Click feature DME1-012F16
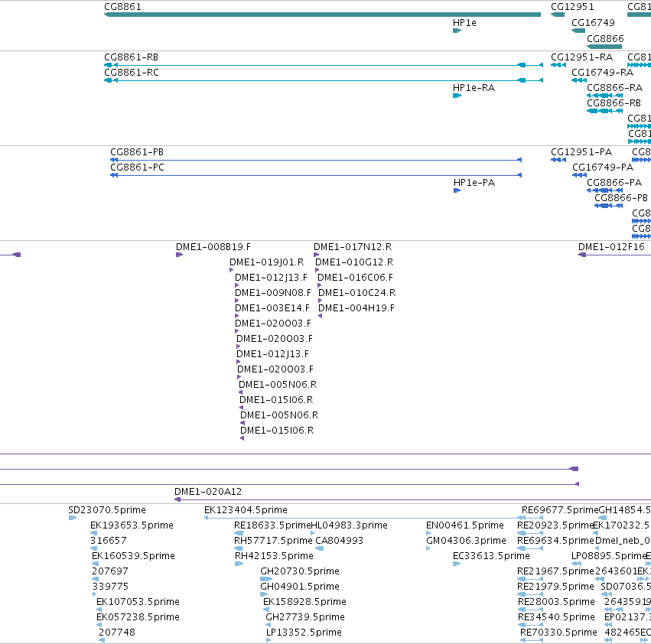This screenshot has height=644, width=651. pyautogui.click(x=611, y=247)
